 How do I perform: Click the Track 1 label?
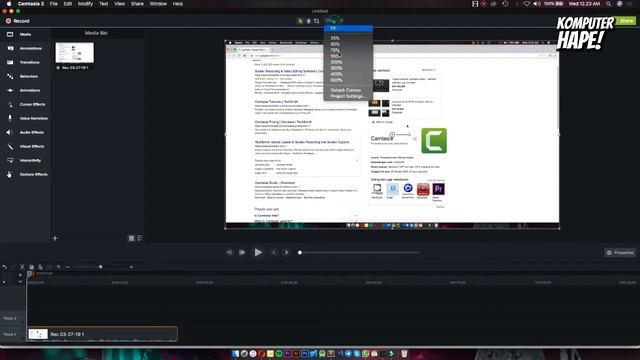(10, 334)
